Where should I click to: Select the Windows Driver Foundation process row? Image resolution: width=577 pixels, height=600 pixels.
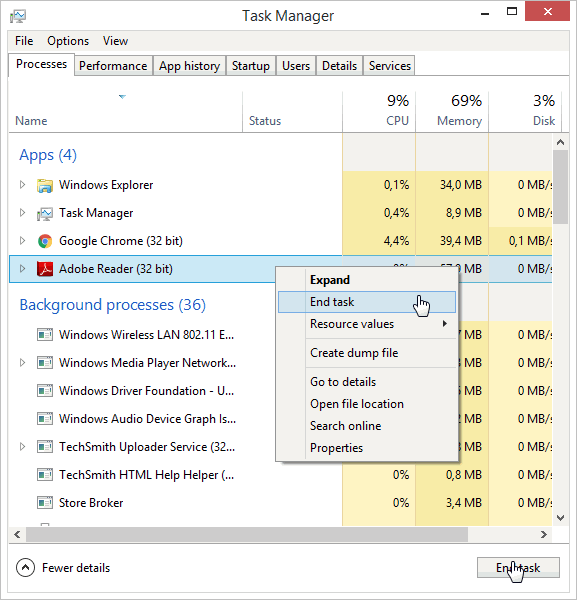pyautogui.click(x=281, y=391)
